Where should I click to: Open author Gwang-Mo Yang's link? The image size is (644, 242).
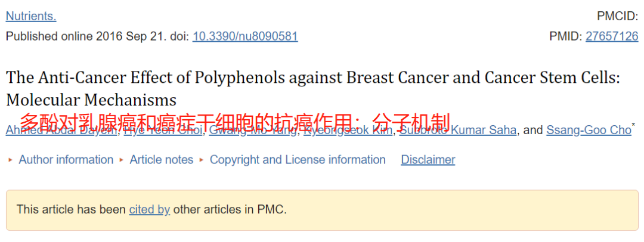click(x=253, y=131)
